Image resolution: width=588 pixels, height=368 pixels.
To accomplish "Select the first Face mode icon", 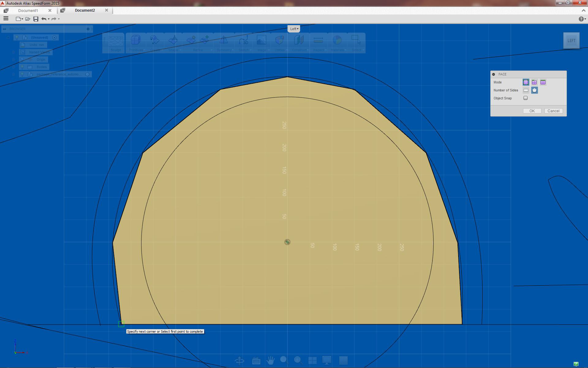I will point(526,82).
